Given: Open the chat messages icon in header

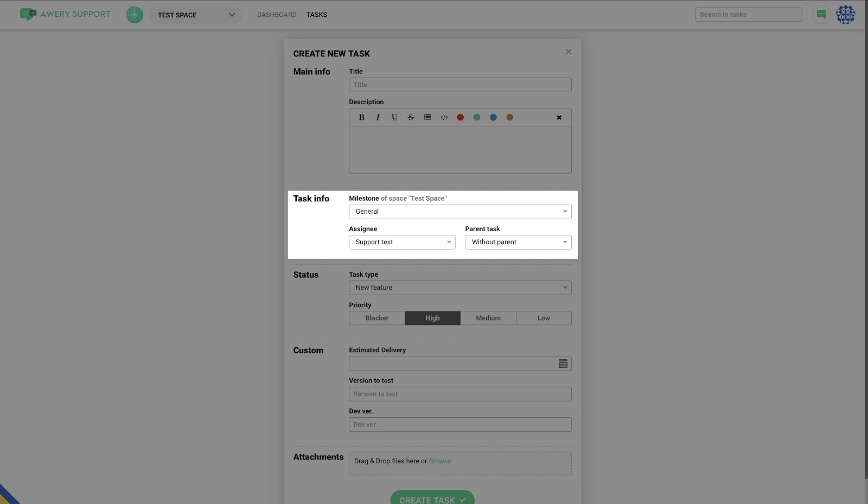Looking at the screenshot, I should 821,15.
